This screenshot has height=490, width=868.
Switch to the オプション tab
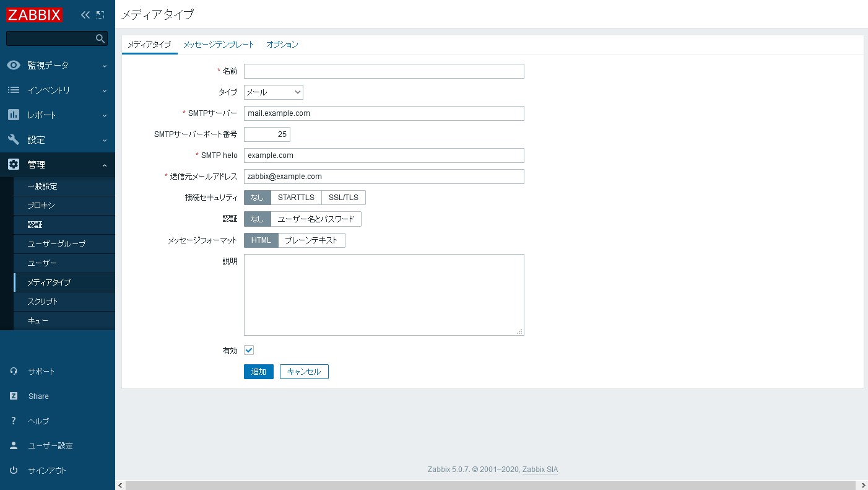[282, 45]
